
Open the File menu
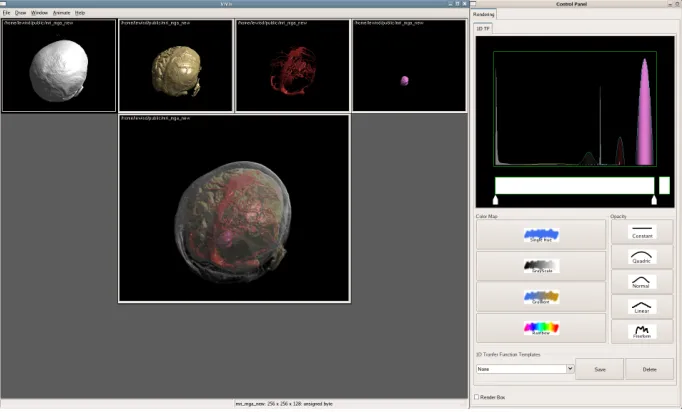(x=7, y=13)
